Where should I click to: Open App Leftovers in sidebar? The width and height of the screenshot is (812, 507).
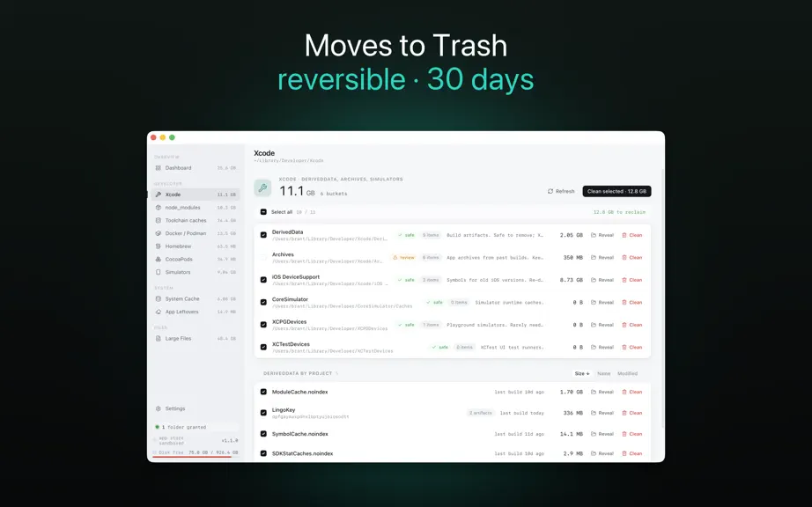pos(196,312)
